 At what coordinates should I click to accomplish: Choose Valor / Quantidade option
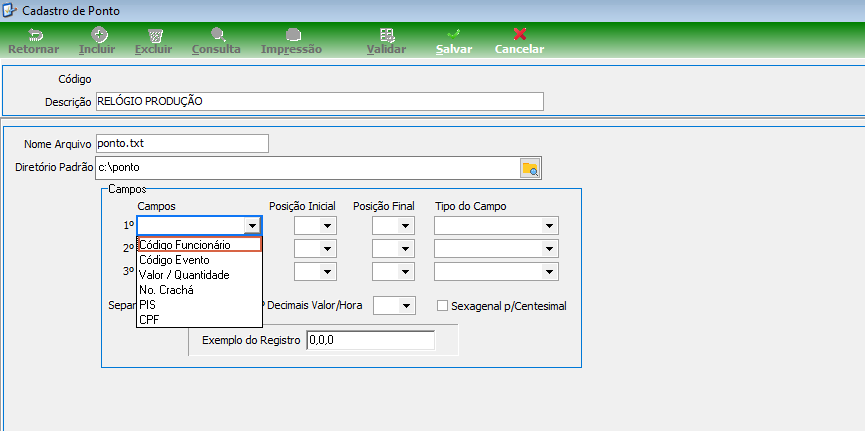199,274
